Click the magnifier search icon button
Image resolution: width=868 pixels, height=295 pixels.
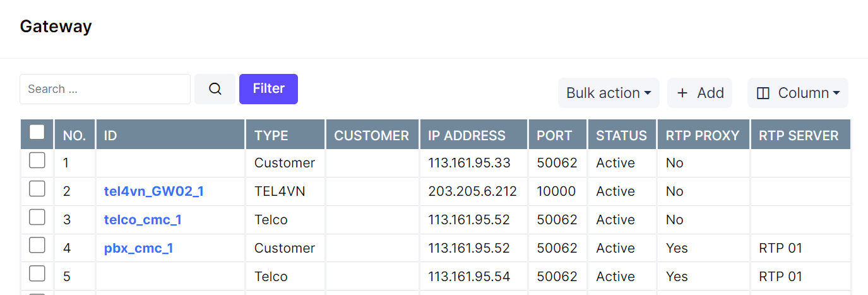215,89
